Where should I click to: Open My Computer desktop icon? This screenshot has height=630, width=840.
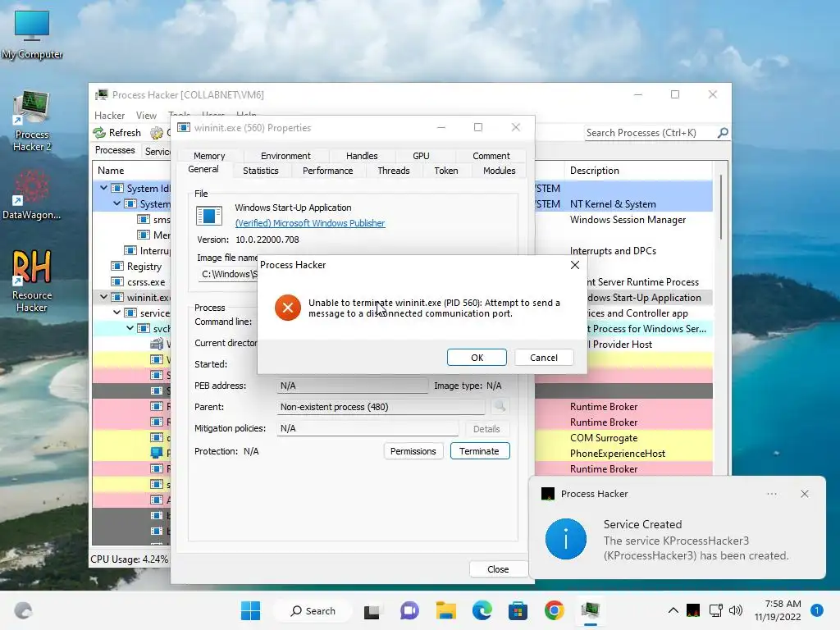click(32, 34)
